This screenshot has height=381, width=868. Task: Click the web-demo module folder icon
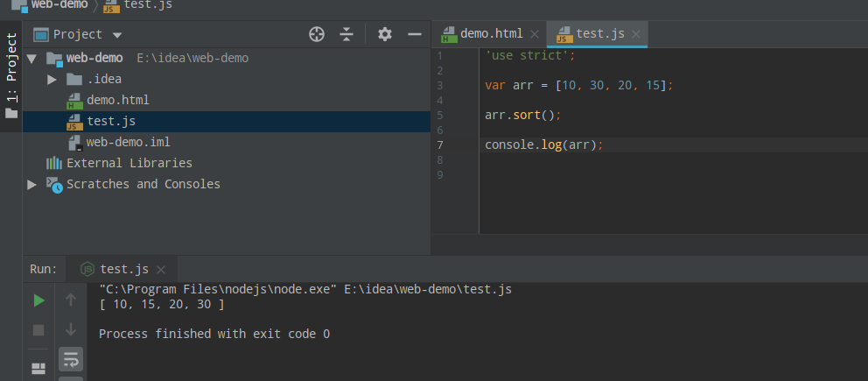point(54,58)
